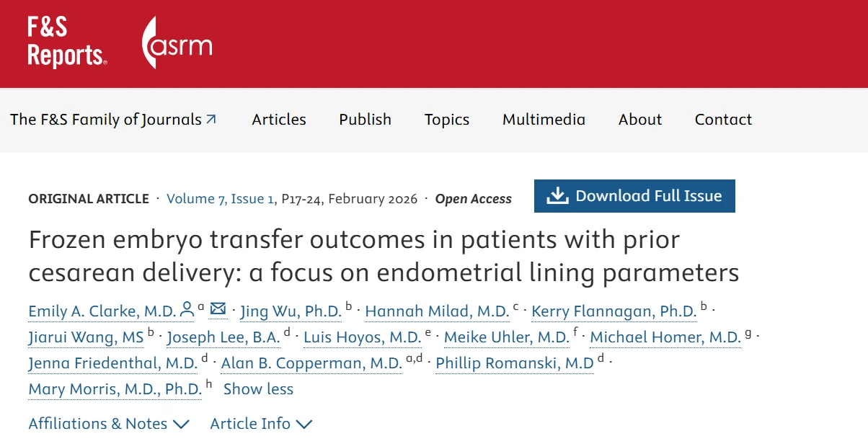Collapse author list with Show less
Screen dimensions: 868x444
click(x=258, y=389)
